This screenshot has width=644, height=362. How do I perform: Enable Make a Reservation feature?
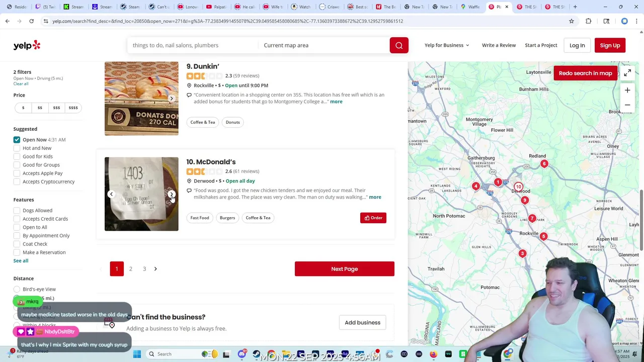pyautogui.click(x=17, y=252)
